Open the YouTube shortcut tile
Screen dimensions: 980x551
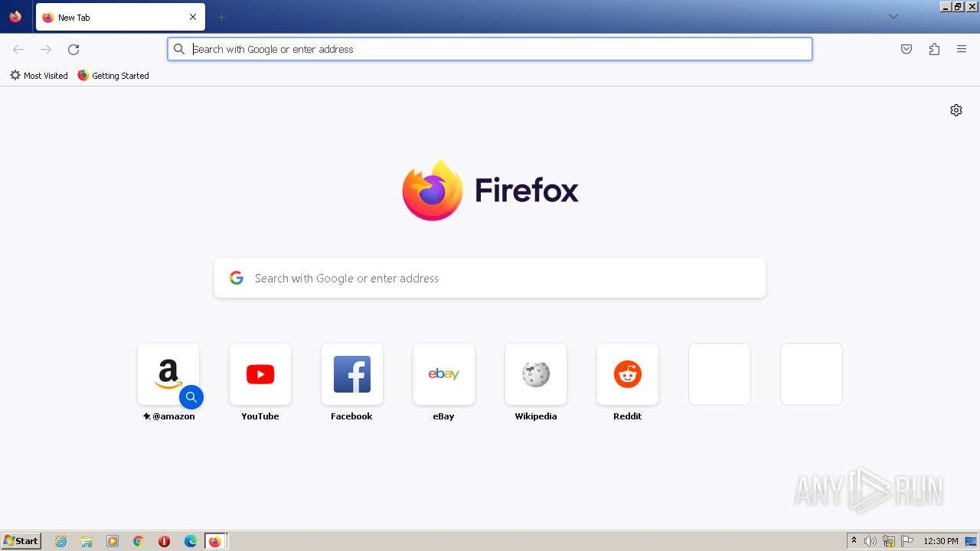click(260, 374)
